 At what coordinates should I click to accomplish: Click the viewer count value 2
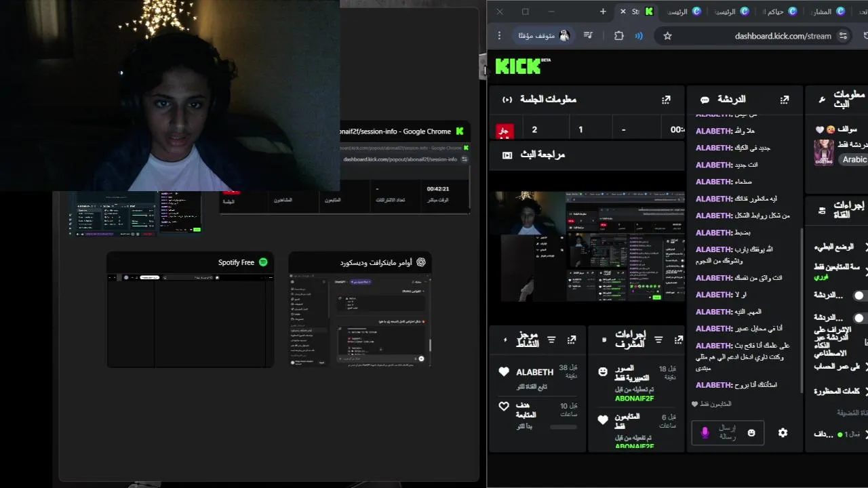(x=534, y=129)
